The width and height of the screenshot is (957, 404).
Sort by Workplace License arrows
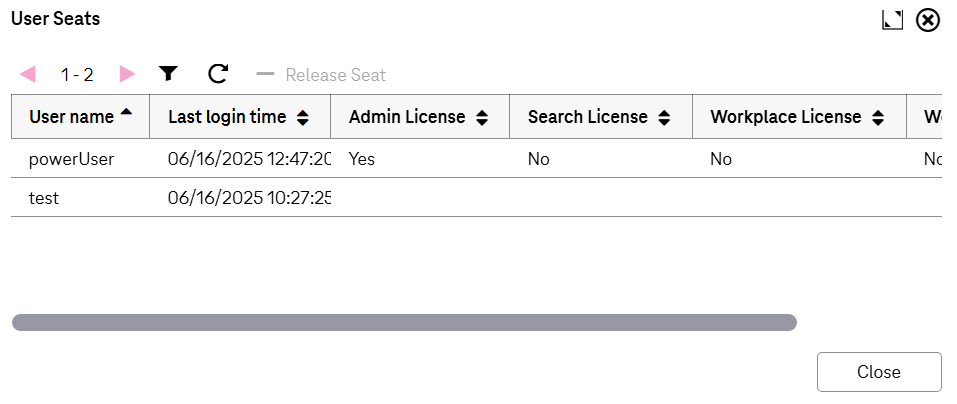878,118
